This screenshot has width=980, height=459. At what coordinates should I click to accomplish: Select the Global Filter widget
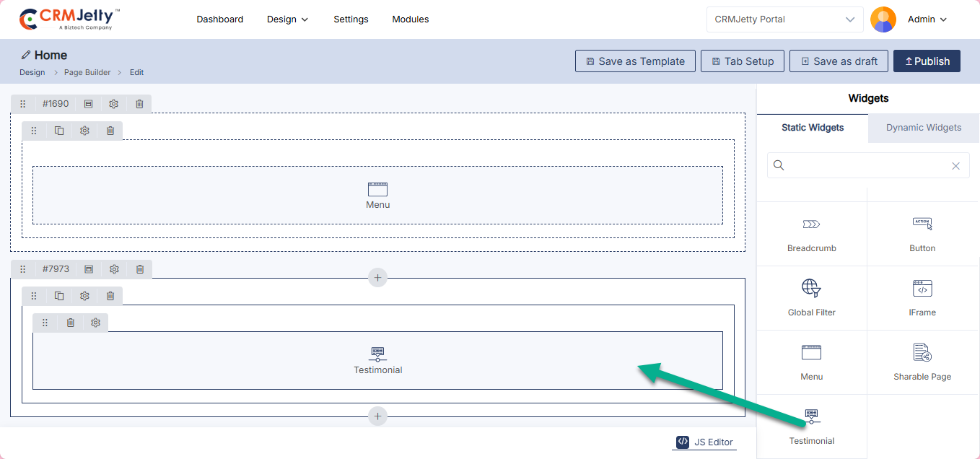click(811, 297)
